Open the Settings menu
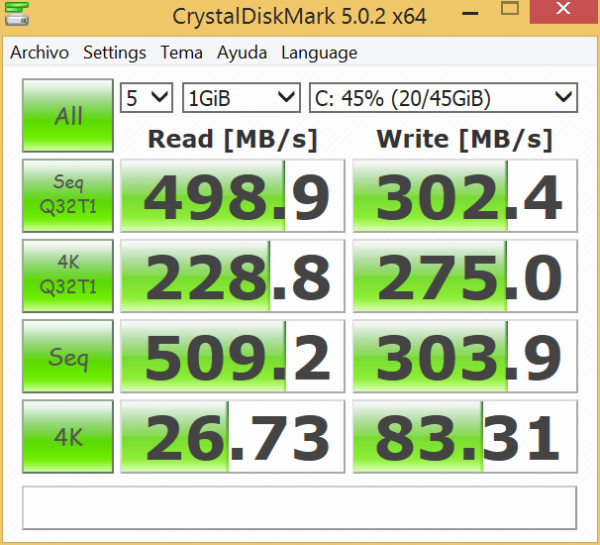Viewport: 600px width, 545px height. point(114,53)
